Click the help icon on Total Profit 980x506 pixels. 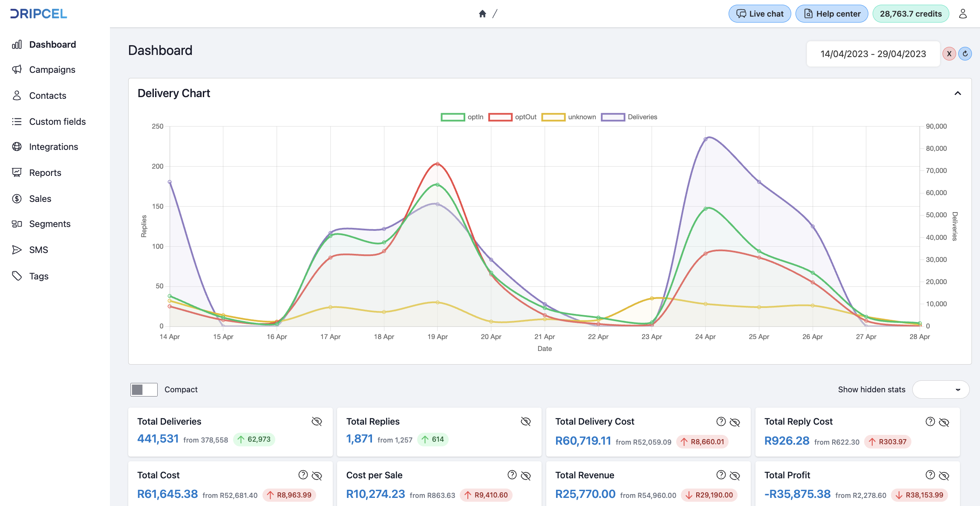pyautogui.click(x=930, y=475)
